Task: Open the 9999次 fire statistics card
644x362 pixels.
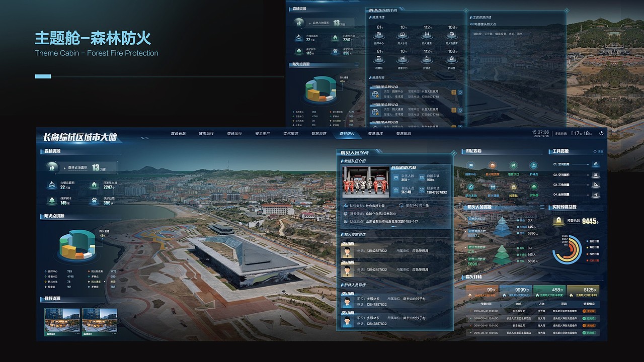Action: click(x=515, y=292)
